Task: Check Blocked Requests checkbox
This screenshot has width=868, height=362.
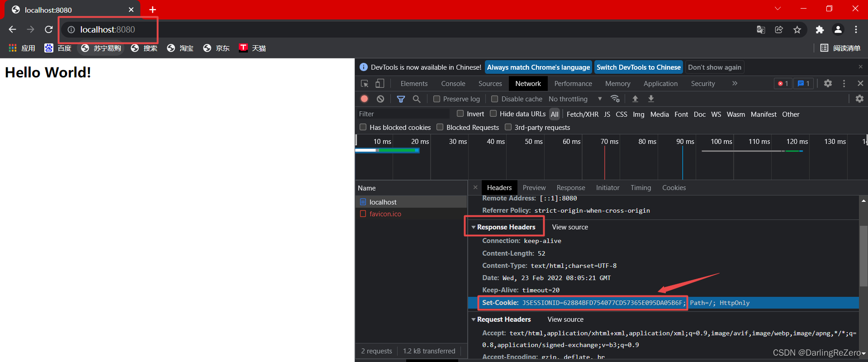Action: 440,127
